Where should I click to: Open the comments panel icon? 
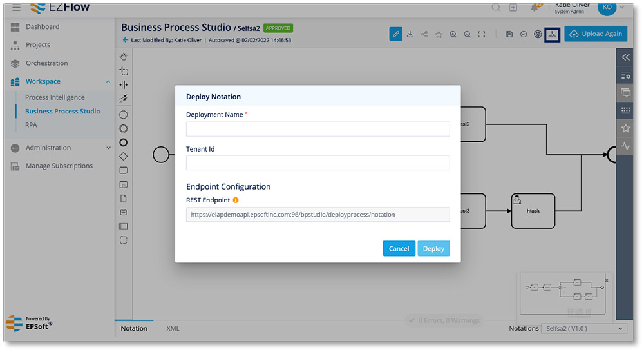click(x=625, y=93)
